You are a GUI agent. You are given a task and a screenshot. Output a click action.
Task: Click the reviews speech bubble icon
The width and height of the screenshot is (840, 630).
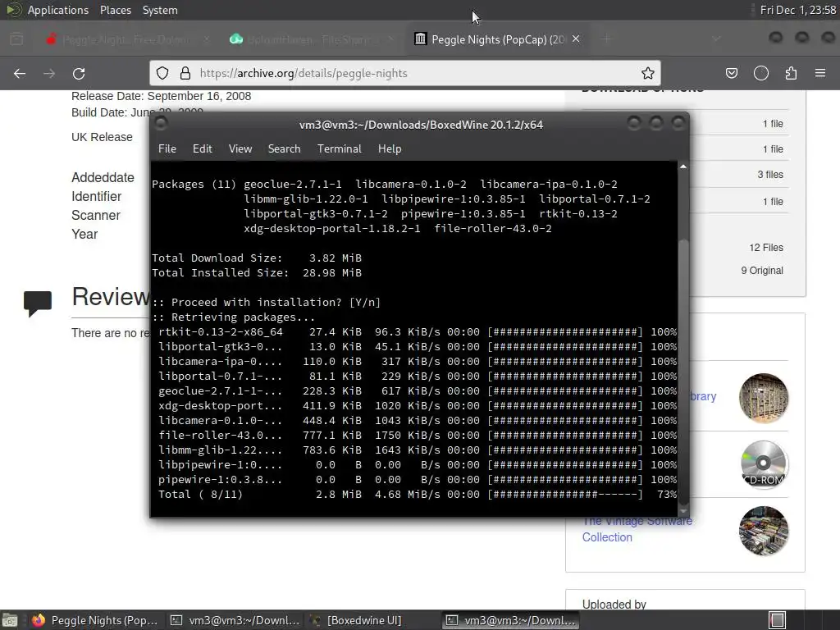[x=38, y=304]
